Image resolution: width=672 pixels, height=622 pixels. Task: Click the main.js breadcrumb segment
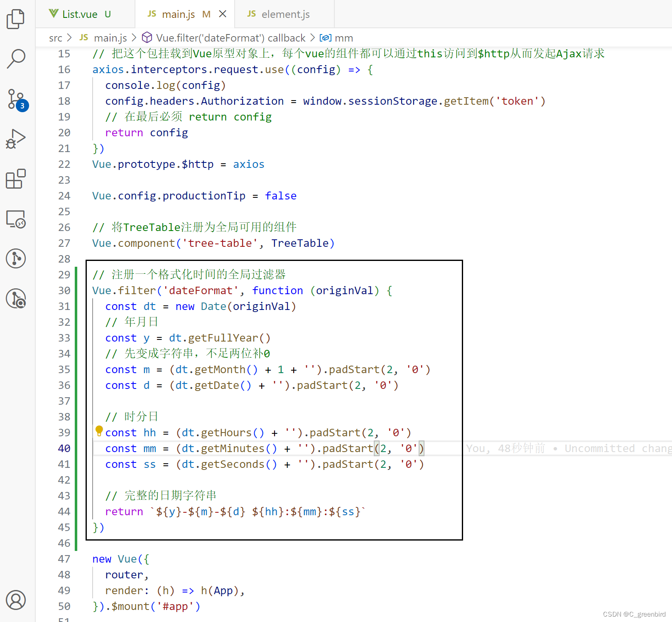pos(103,38)
